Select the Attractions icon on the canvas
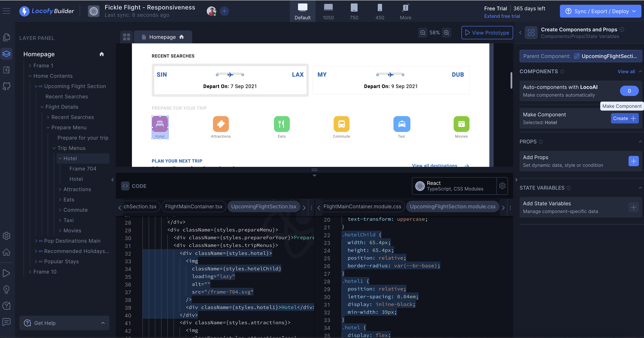This screenshot has height=338, width=644. (x=221, y=124)
